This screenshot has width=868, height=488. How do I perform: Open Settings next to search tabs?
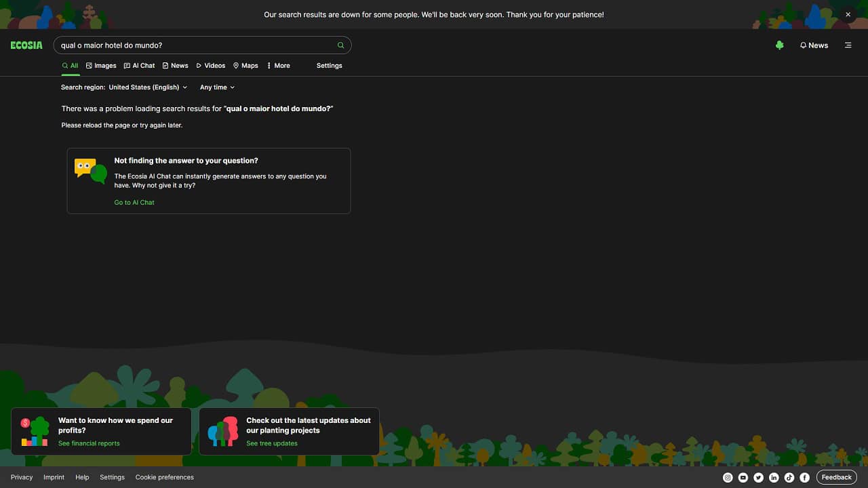(330, 66)
